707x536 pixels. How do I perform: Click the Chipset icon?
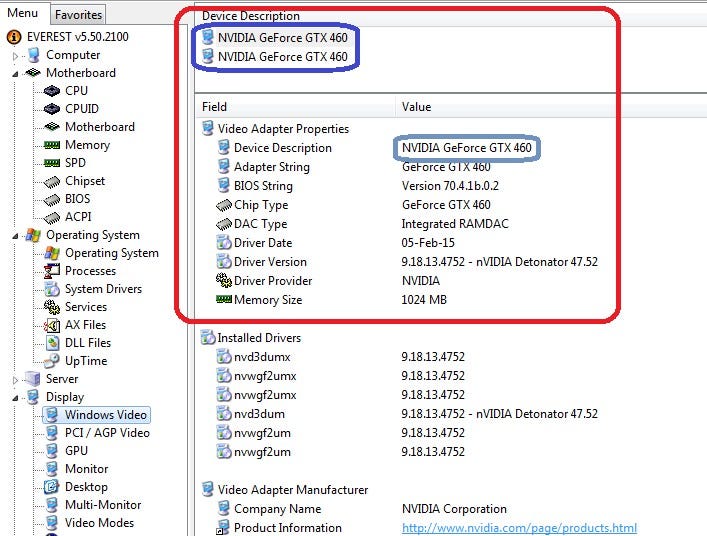(x=52, y=182)
